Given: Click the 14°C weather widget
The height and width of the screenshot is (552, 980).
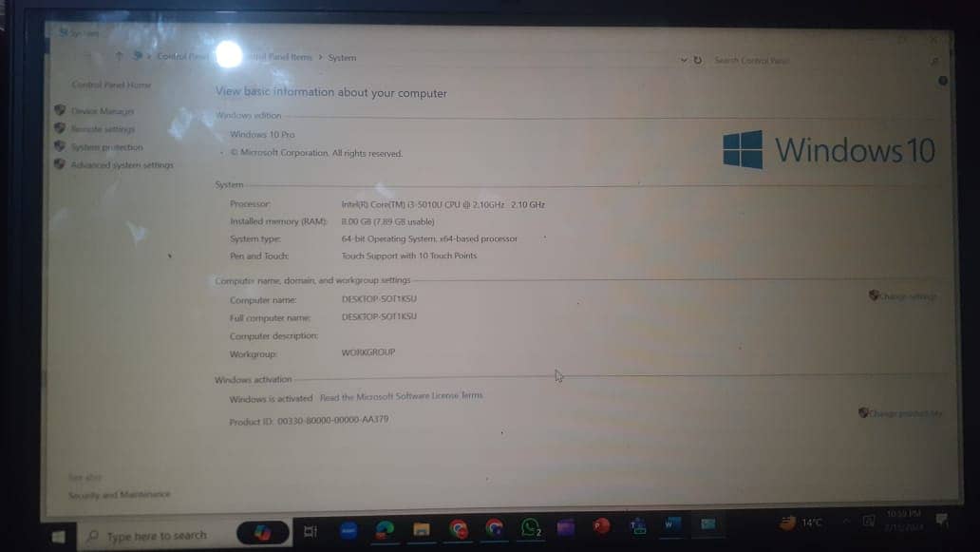Looking at the screenshot, I should pos(801,523).
